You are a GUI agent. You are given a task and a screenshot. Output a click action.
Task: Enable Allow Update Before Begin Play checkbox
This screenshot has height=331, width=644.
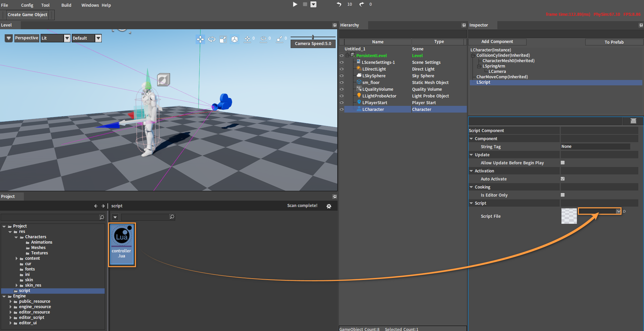563,163
